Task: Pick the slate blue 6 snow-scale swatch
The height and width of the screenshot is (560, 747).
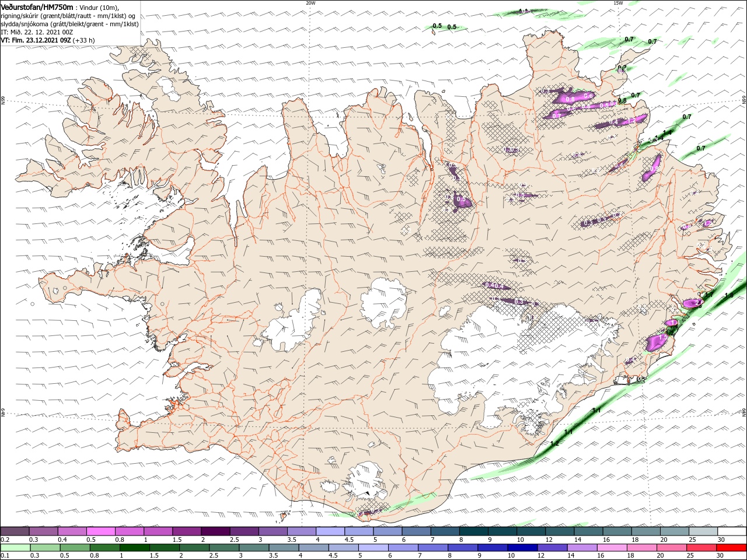Action: pos(416,531)
